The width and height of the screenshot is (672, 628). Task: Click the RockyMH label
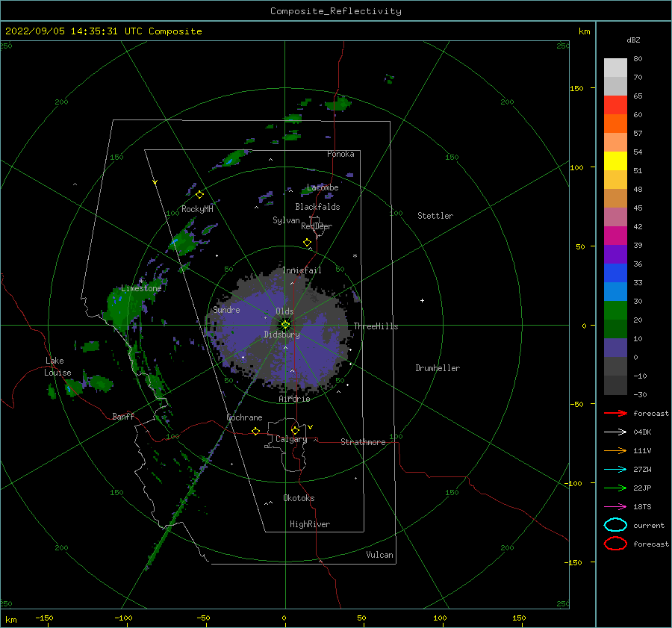[197, 209]
